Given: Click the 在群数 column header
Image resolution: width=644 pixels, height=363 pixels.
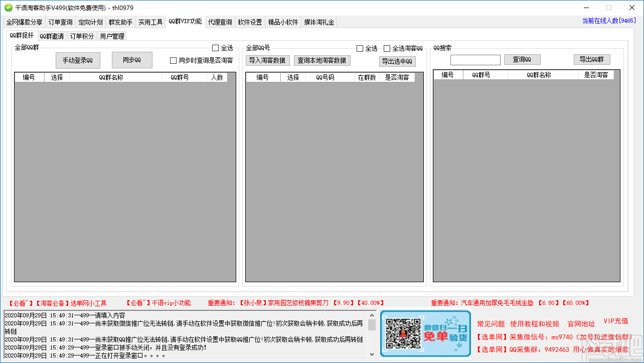Looking at the screenshot, I should [x=367, y=77].
